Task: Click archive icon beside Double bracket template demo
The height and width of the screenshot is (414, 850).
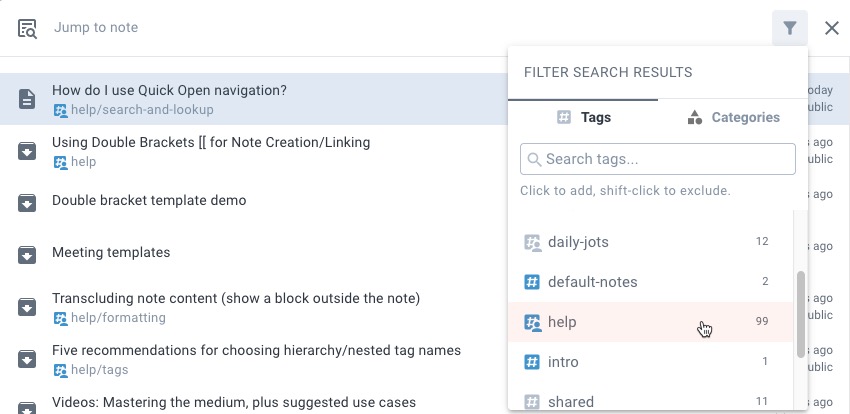Action: point(27,203)
